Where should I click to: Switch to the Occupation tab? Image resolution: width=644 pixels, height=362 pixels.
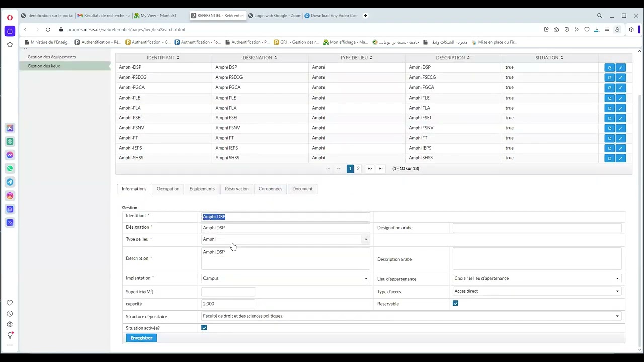pos(168,189)
